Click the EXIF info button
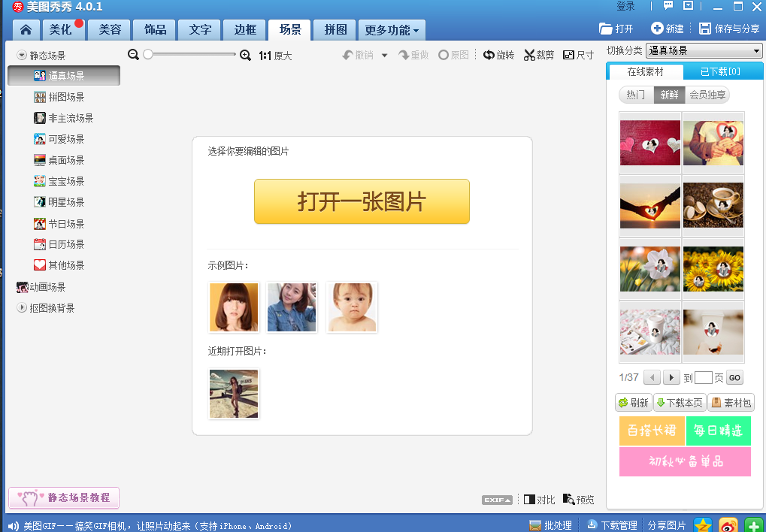 click(498, 500)
